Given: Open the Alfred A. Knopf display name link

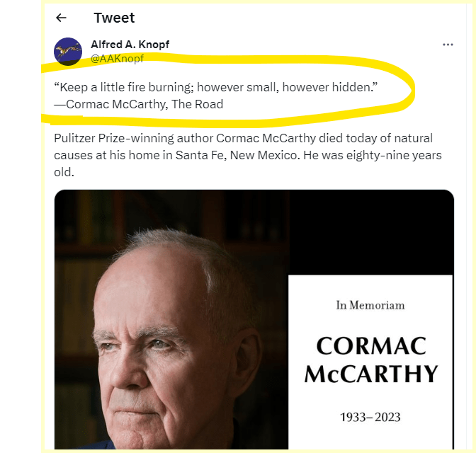Looking at the screenshot, I should point(130,45).
